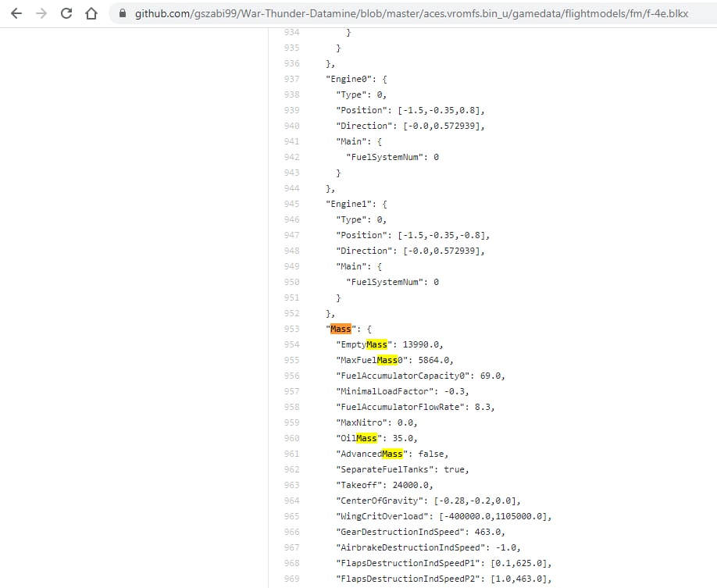Screen dimensions: 717x588
Task: Click "OilMass": 35.0 line
Action: pos(376,438)
